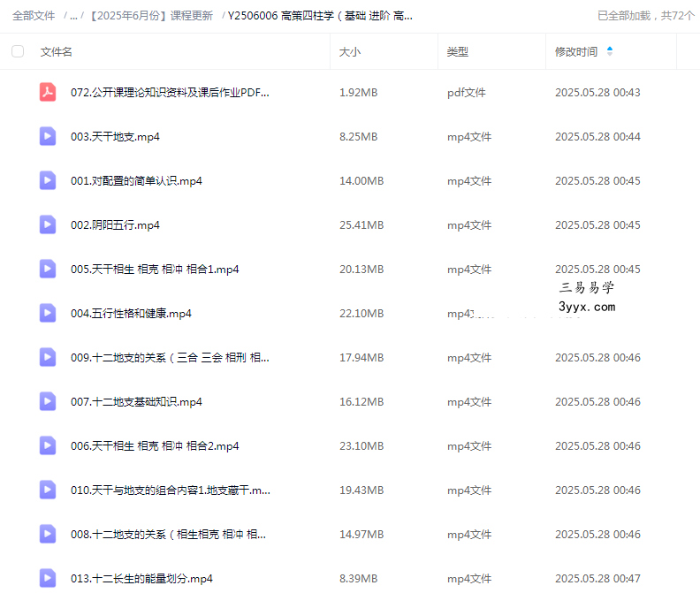Sort by 文件名 column header
The image size is (700, 593).
pos(57,52)
